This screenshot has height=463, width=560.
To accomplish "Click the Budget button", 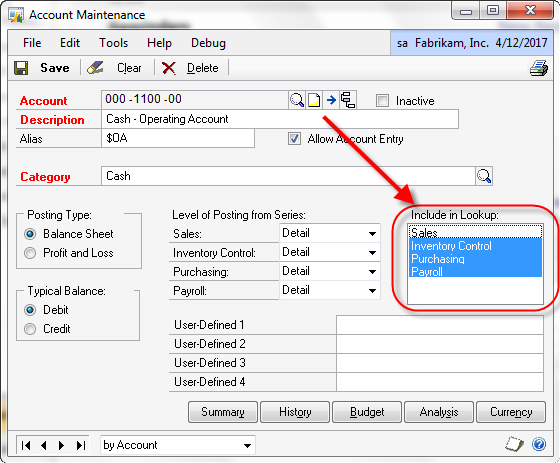I will point(367,412).
